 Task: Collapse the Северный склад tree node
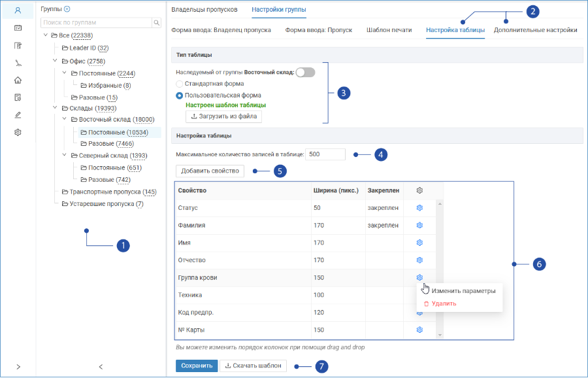pyautogui.click(x=64, y=155)
